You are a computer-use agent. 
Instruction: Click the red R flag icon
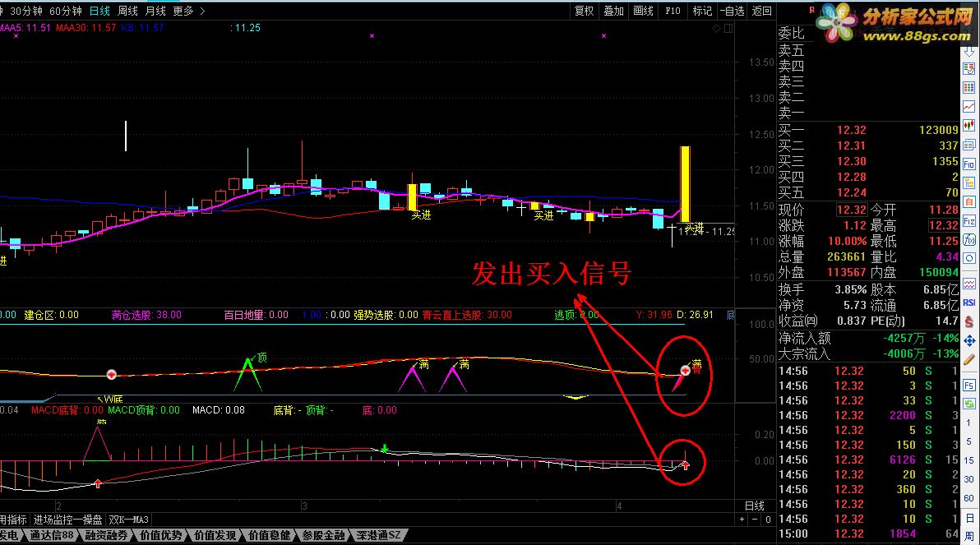click(811, 10)
